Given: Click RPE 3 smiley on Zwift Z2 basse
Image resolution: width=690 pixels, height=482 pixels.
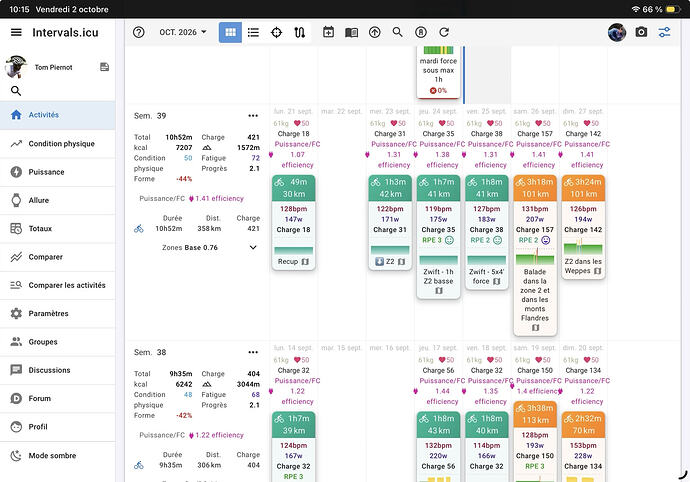Looking at the screenshot, I should 449,240.
